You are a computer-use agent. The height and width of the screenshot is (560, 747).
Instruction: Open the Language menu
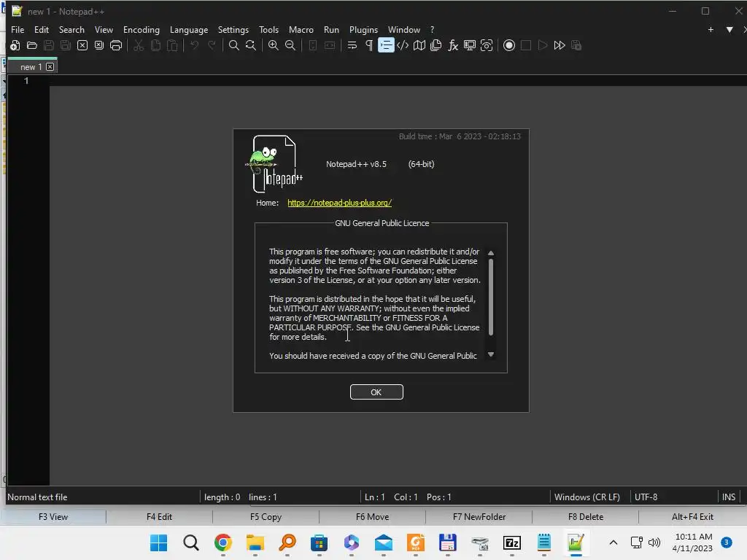point(189,29)
